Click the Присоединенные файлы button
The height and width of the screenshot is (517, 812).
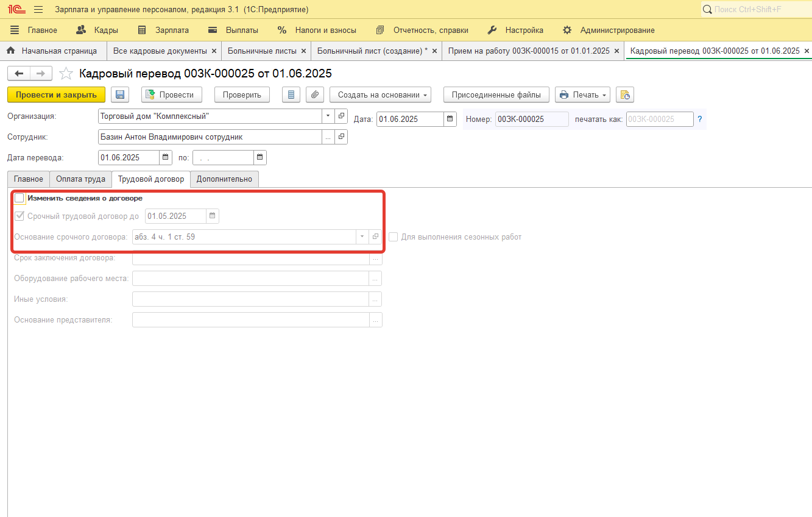point(496,94)
